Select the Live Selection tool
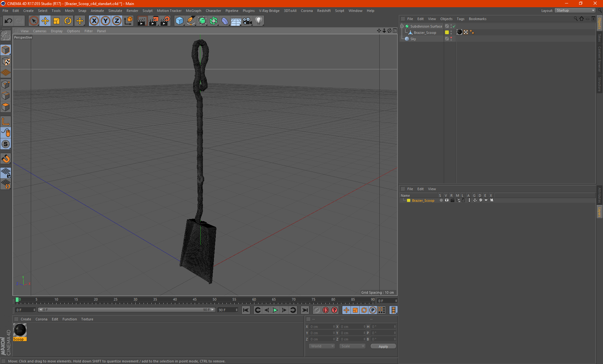The image size is (603, 364). (x=34, y=21)
